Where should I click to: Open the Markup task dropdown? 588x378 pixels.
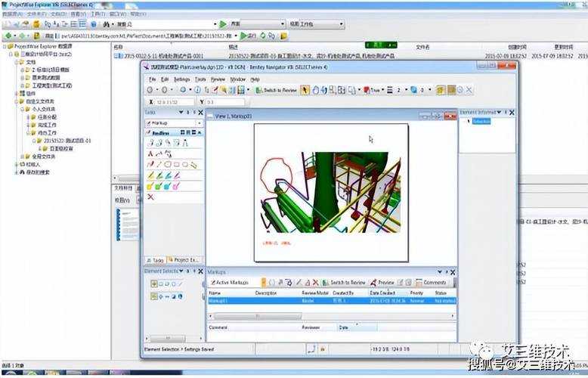click(200, 122)
